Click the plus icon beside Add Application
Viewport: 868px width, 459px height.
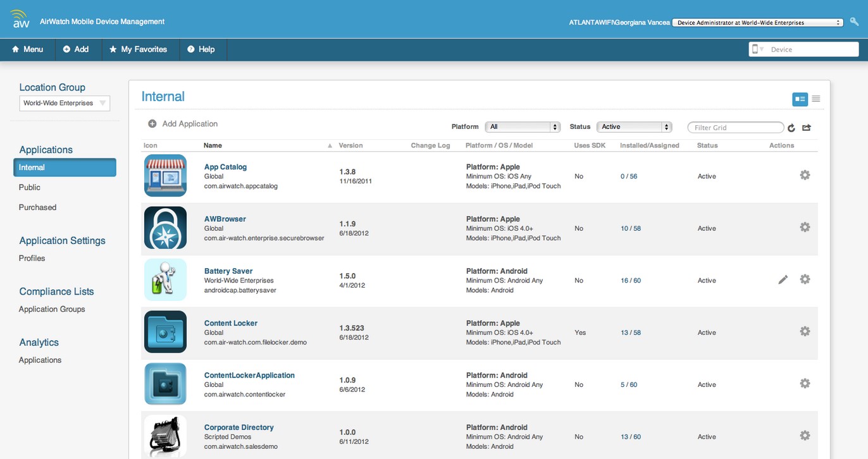point(152,124)
